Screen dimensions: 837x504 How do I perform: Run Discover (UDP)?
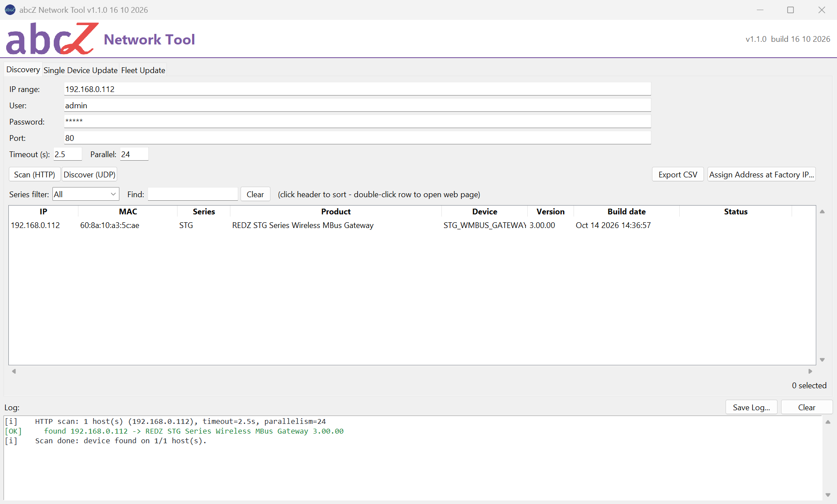click(89, 174)
